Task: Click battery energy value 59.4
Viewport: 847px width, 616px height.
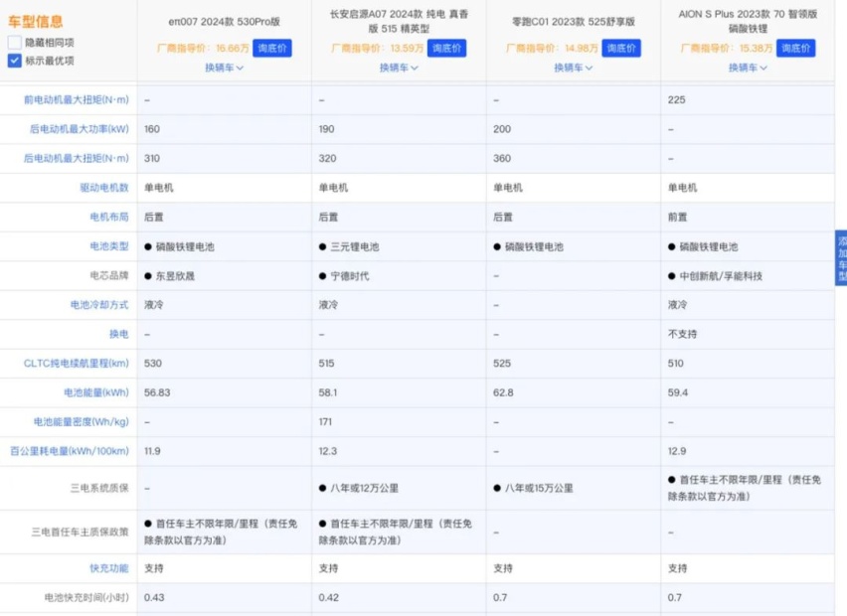Action: [678, 392]
